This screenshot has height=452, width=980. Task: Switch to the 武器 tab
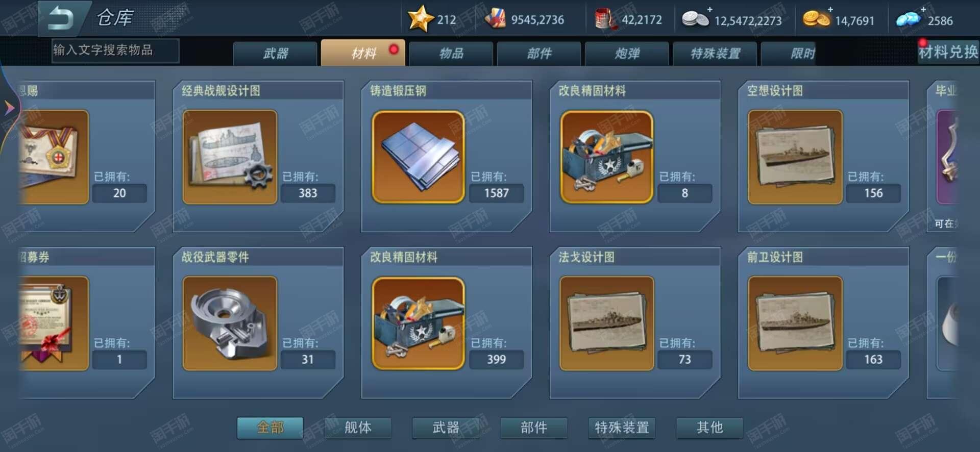(x=276, y=54)
